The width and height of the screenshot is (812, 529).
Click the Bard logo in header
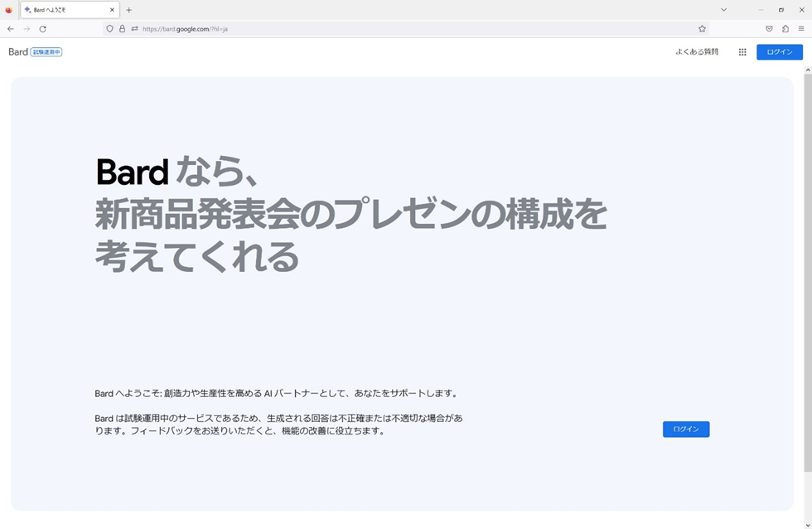pos(18,51)
